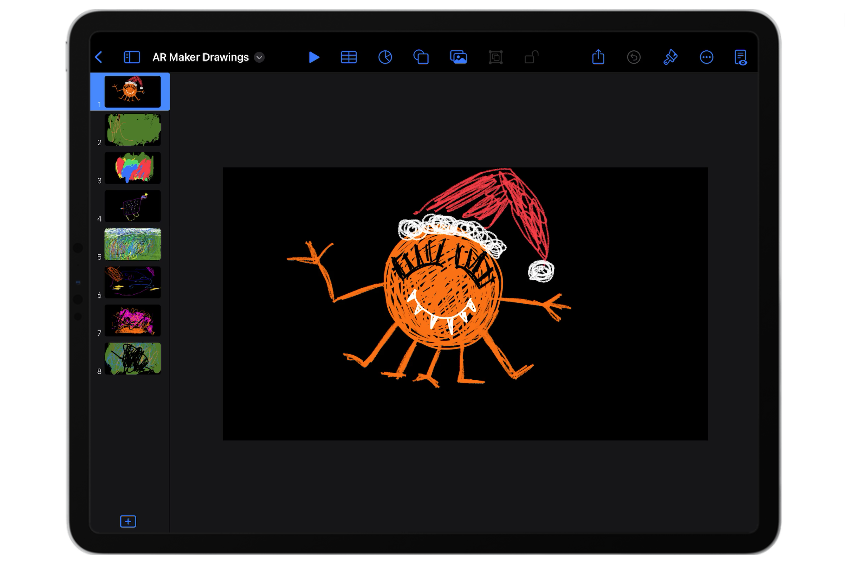Image resolution: width=845 pixels, height=563 pixels.
Task: Insert a chart from the toolbar
Action: pos(385,58)
